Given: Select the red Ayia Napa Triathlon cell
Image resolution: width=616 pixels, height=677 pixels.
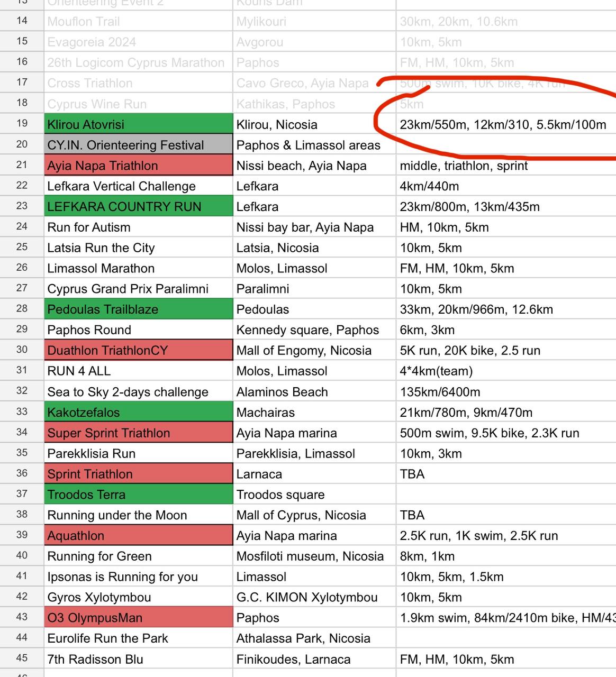Looking at the screenshot, I should pos(138,166).
